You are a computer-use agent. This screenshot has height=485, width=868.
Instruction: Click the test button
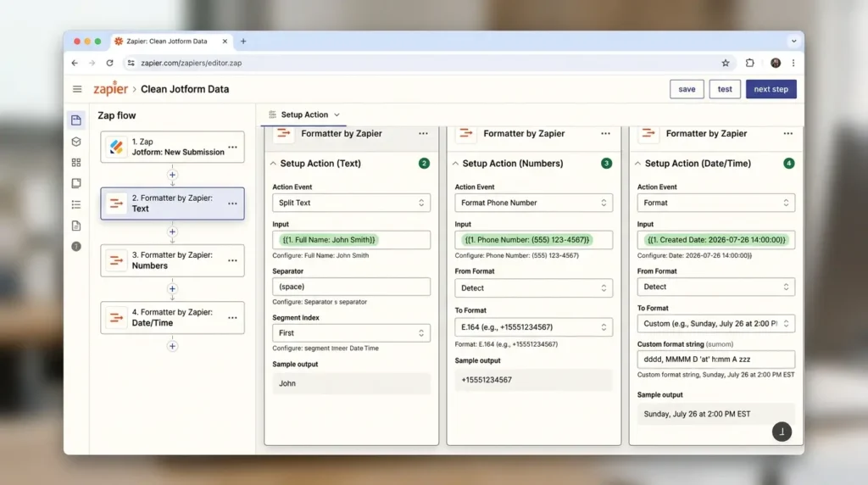click(725, 89)
